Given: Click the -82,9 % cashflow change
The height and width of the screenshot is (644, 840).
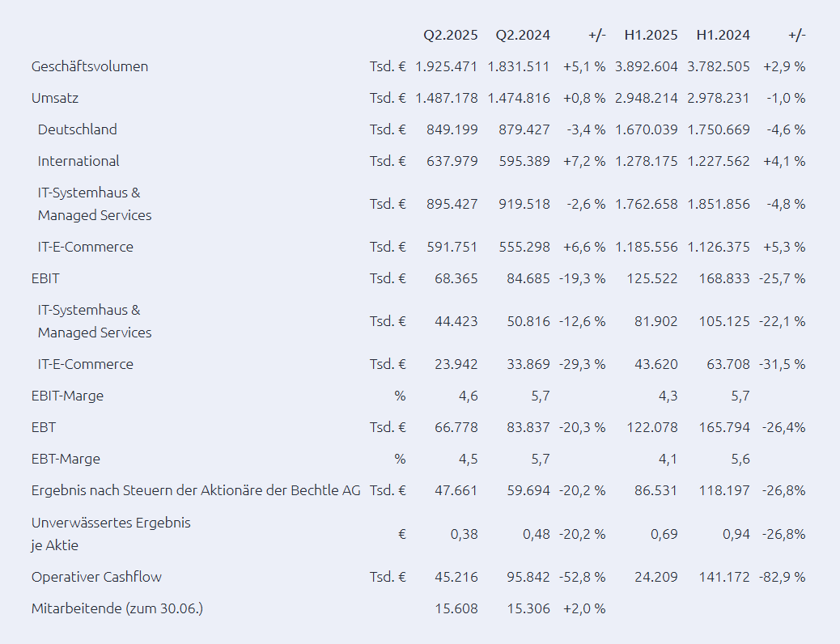Looking at the screenshot, I should click(783, 577).
